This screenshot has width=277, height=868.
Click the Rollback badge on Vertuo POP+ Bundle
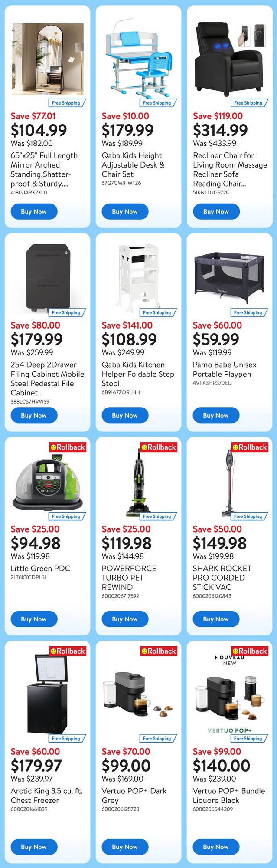[x=250, y=651]
